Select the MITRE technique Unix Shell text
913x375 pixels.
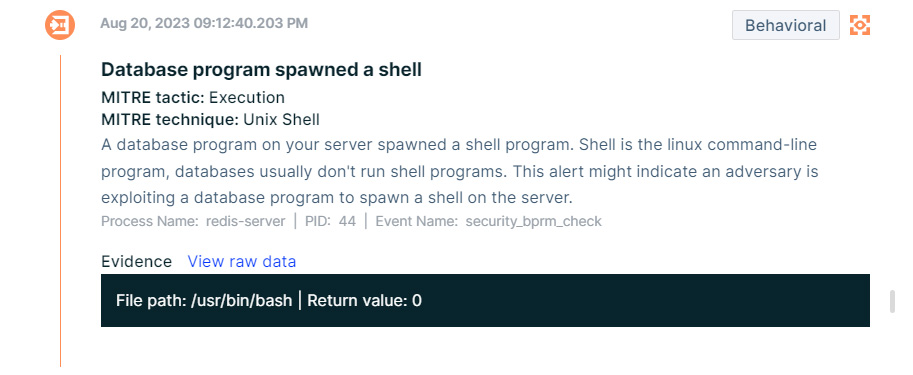tap(281, 120)
